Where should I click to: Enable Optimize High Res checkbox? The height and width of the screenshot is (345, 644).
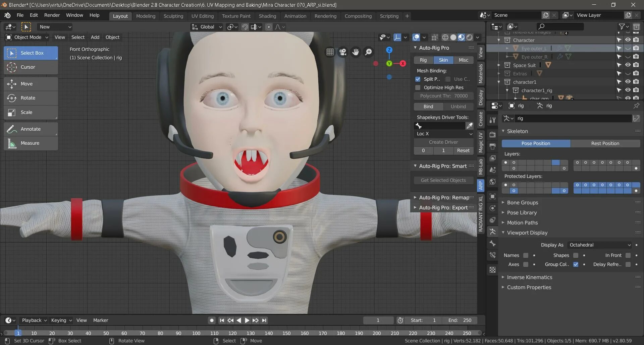click(x=418, y=87)
